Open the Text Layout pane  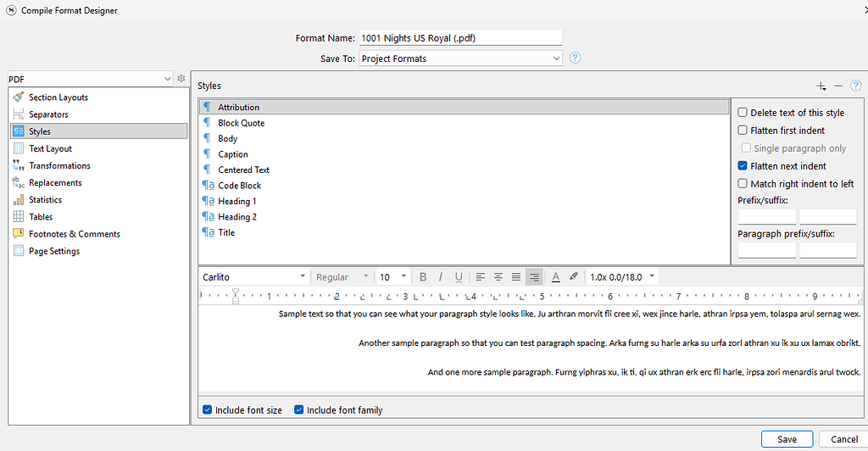pyautogui.click(x=99, y=148)
